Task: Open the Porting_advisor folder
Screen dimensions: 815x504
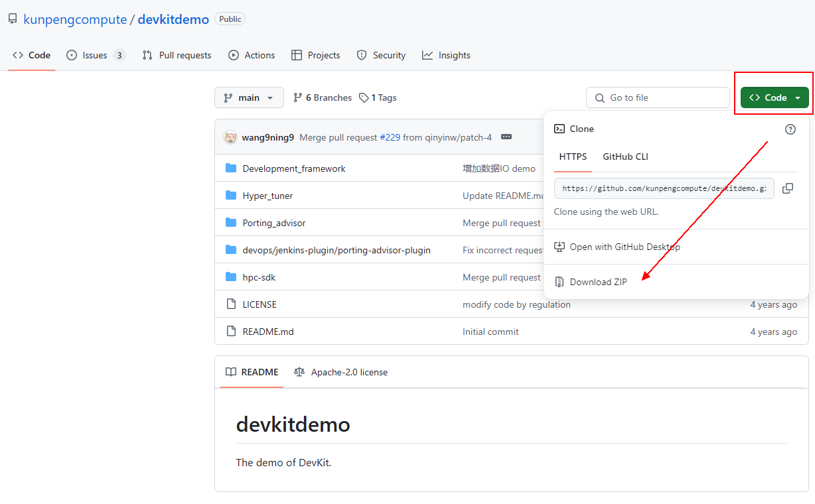Action: (274, 223)
